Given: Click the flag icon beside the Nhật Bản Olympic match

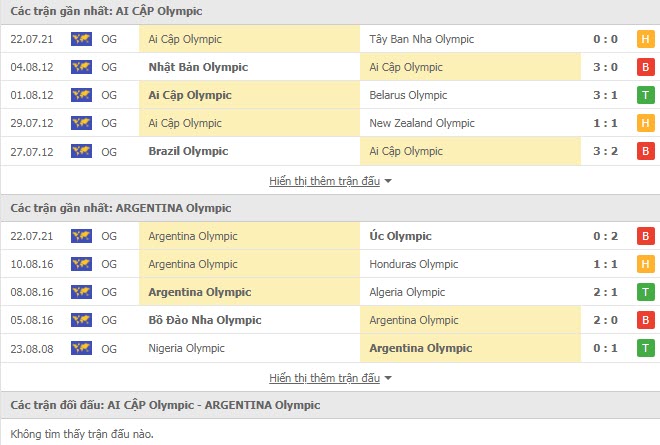Looking at the screenshot, I should [x=81, y=68].
